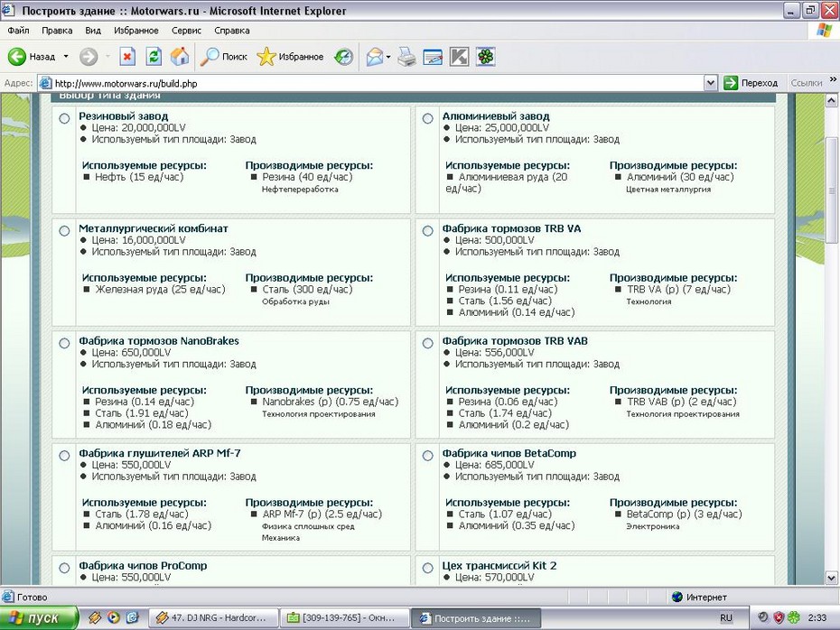The width and height of the screenshot is (840, 630).
Task: Click the heading Фабрика чипов BetaComp
Action: click(509, 453)
